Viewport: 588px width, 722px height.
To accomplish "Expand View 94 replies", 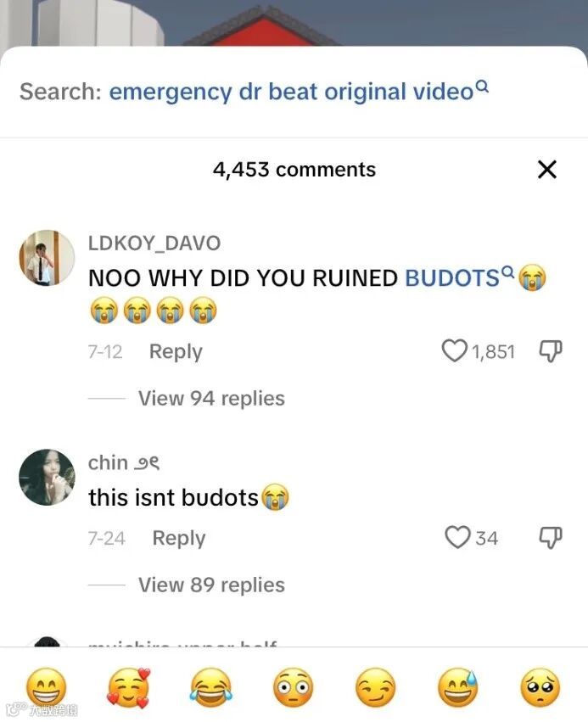I will coord(211,398).
